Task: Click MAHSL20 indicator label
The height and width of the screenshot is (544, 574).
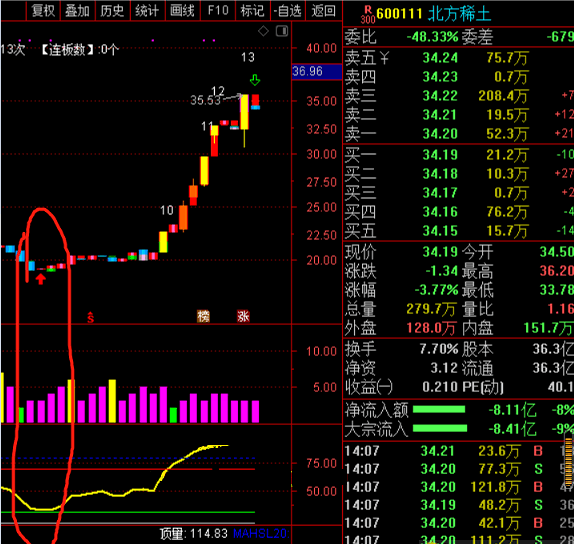Action: [261, 534]
